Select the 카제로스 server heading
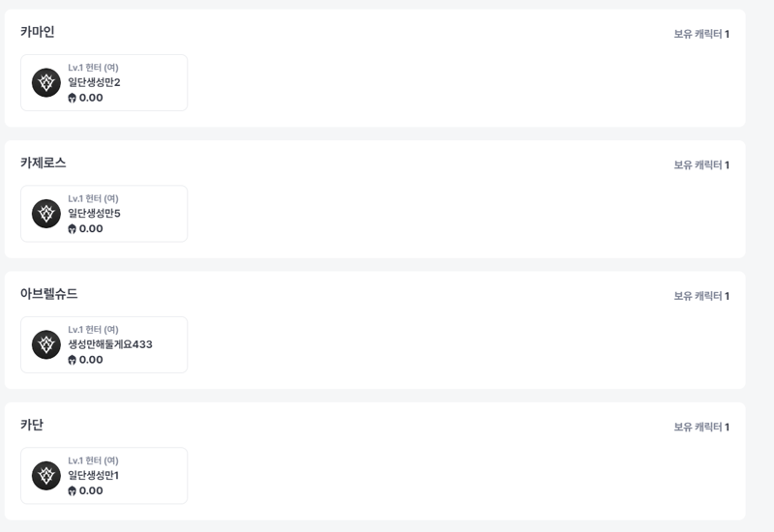 click(x=43, y=163)
